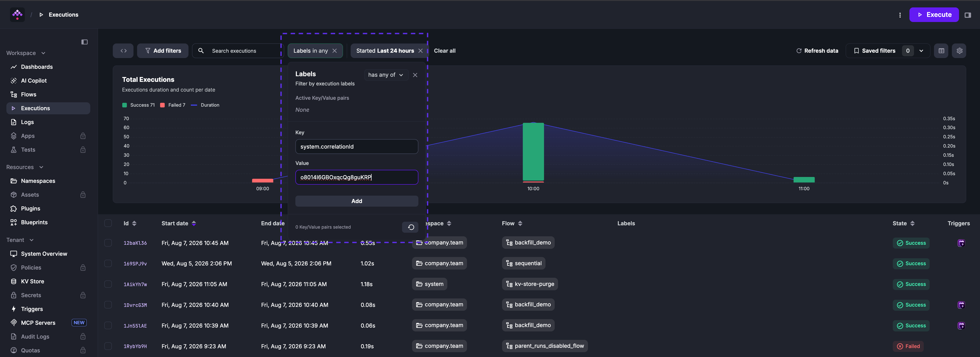
Task: Toggle the Success legend swatch
Action: pyautogui.click(x=124, y=105)
